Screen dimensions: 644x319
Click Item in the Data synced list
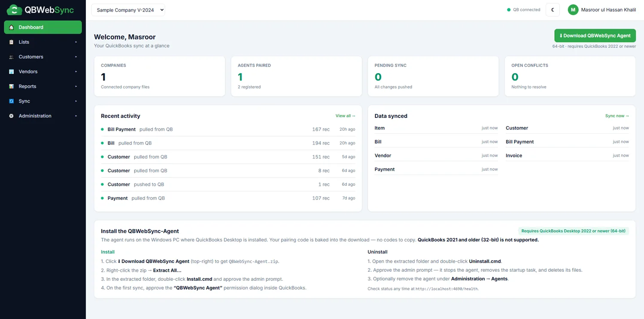click(x=380, y=128)
